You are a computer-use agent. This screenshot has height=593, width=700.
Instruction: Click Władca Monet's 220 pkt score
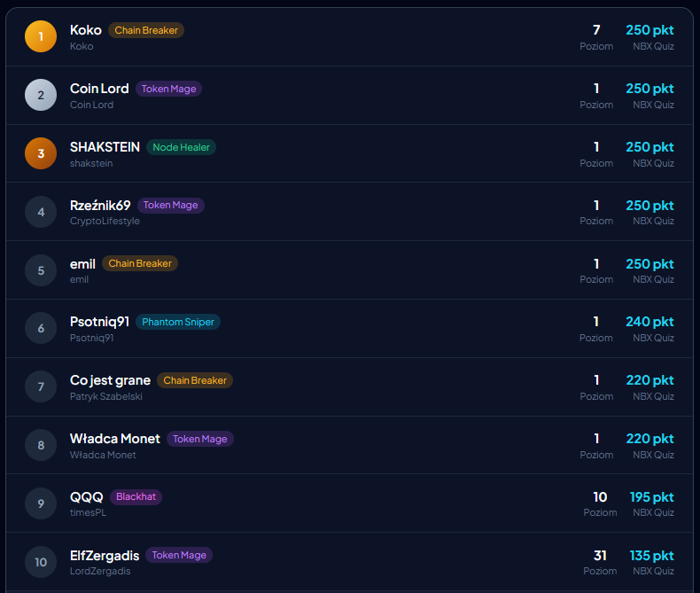click(649, 439)
